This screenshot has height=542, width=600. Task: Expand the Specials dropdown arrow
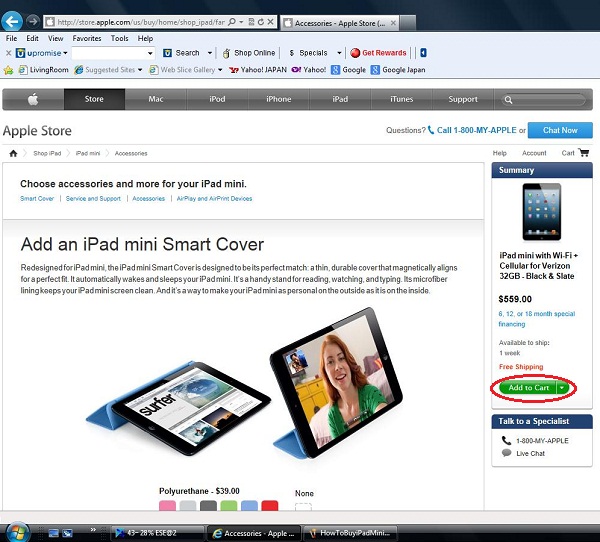click(x=339, y=53)
